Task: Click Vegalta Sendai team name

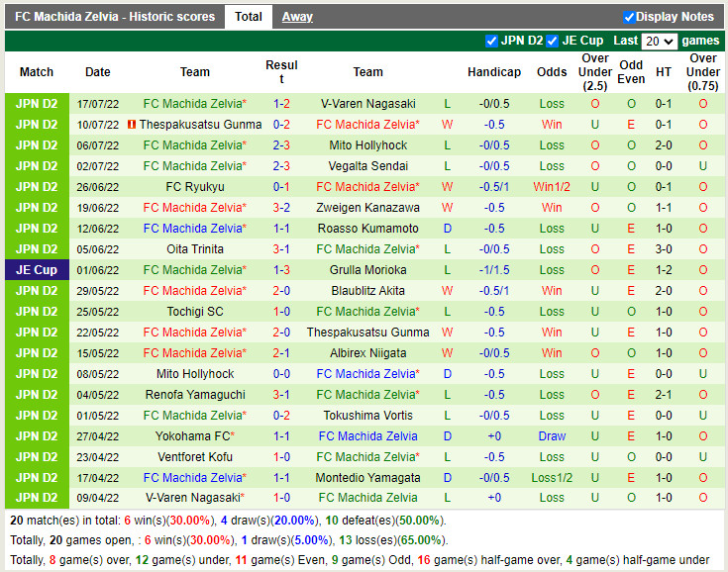Action: click(x=367, y=166)
